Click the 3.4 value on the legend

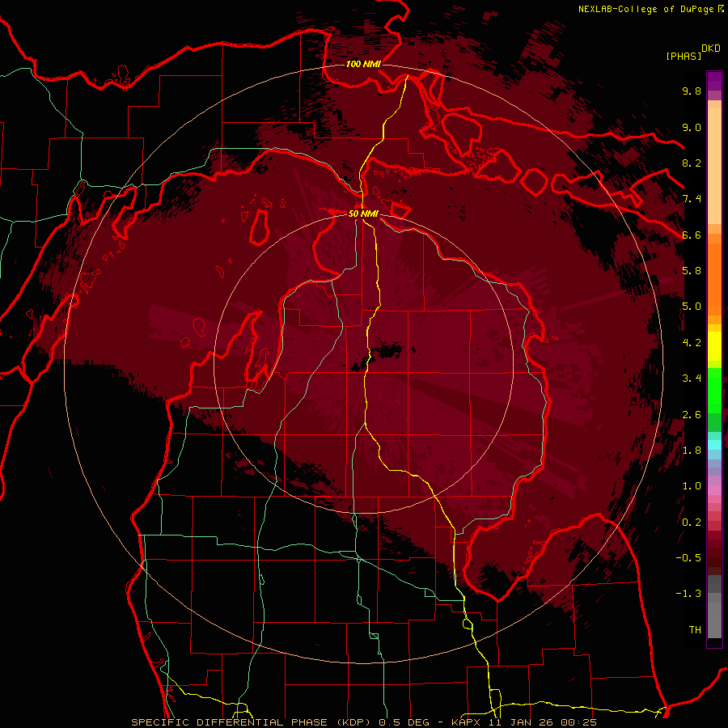click(692, 379)
